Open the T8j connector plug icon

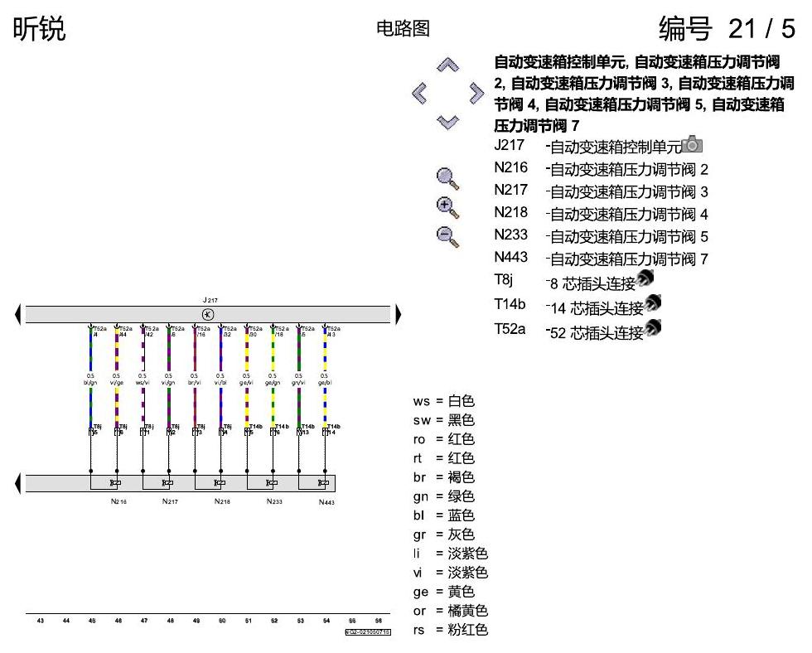click(x=645, y=278)
